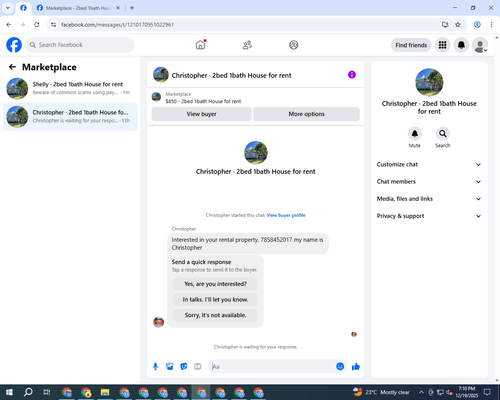Open a new browser tab
Viewport: 500px width, 400px height.
coord(132,8)
